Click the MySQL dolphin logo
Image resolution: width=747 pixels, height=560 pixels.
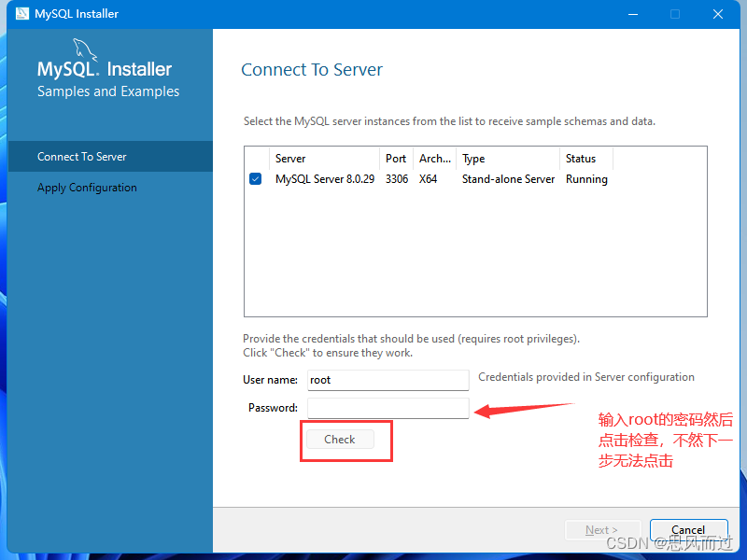85,49
